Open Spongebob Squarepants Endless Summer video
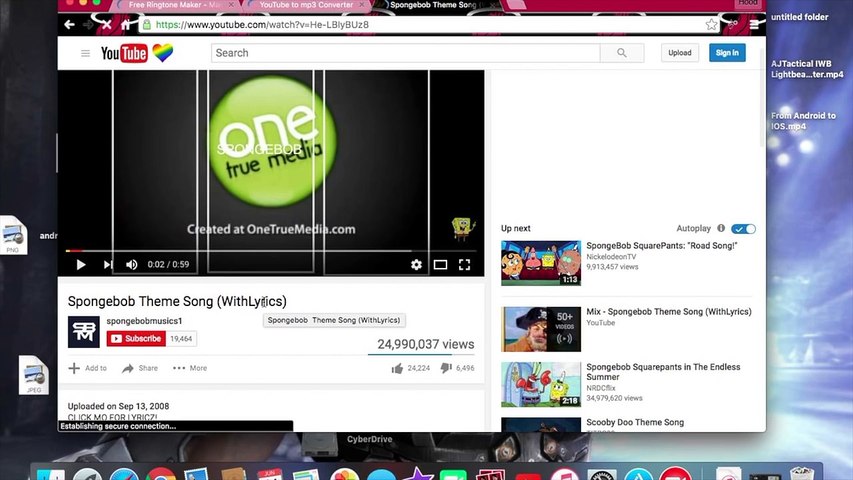The width and height of the screenshot is (853, 480). (663, 372)
